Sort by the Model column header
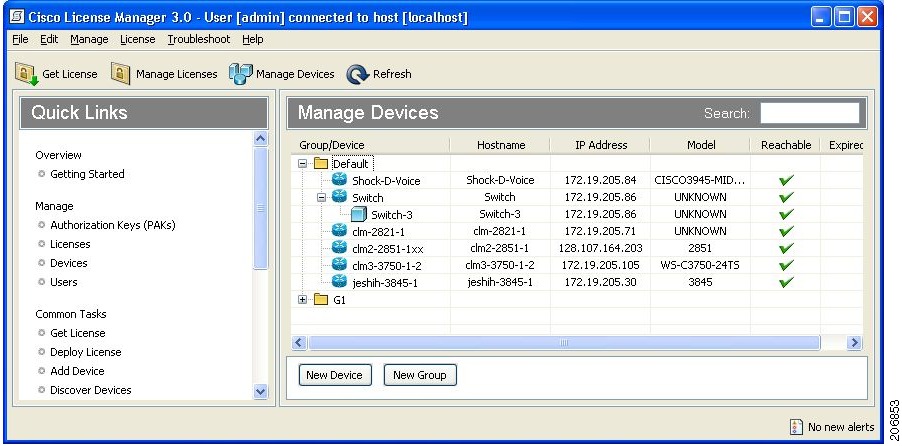 click(701, 145)
